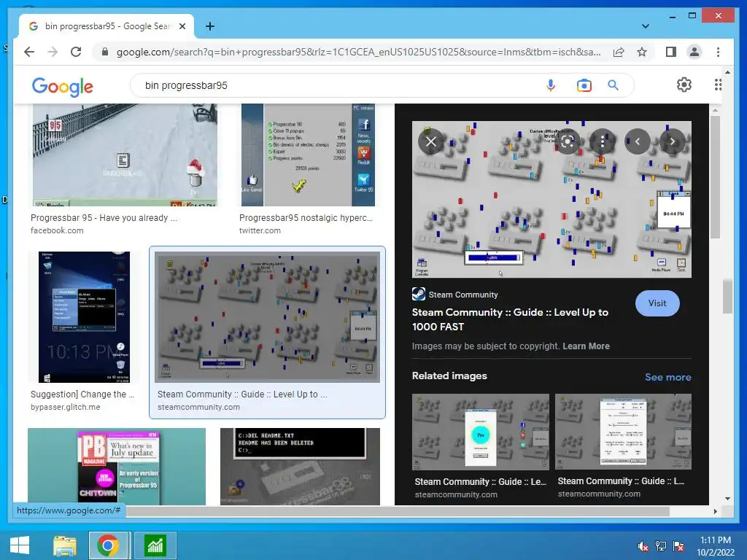The image size is (747, 560).
Task: Open Learn More about copyright
Action: pos(586,346)
